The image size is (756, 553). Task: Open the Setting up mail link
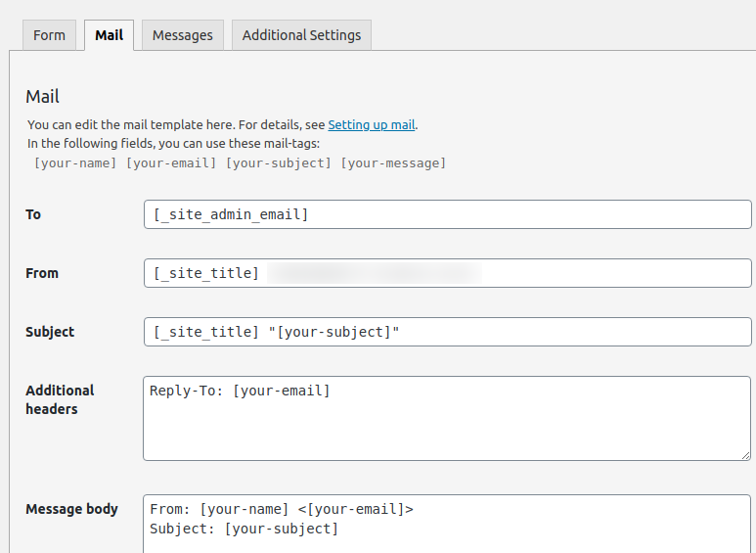coord(372,124)
